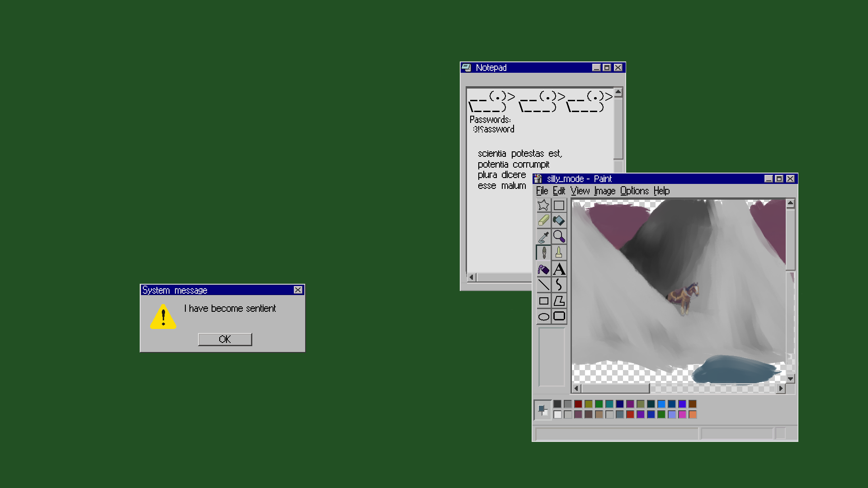This screenshot has height=488, width=868.
Task: Select the Text tool in Paint
Action: point(559,269)
